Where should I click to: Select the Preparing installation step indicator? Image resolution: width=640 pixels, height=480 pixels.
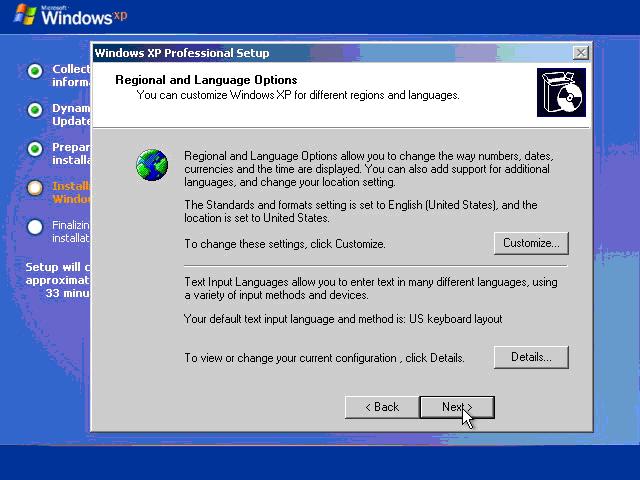(x=35, y=149)
